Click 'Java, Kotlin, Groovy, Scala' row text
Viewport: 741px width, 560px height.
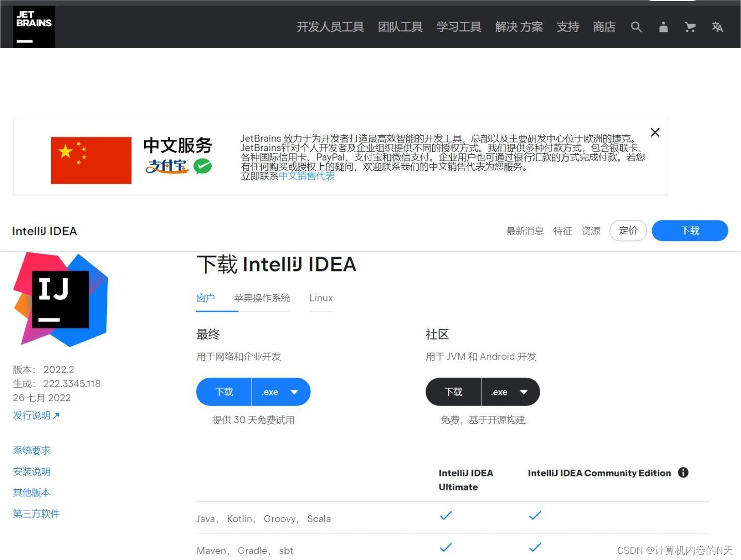[x=263, y=519]
